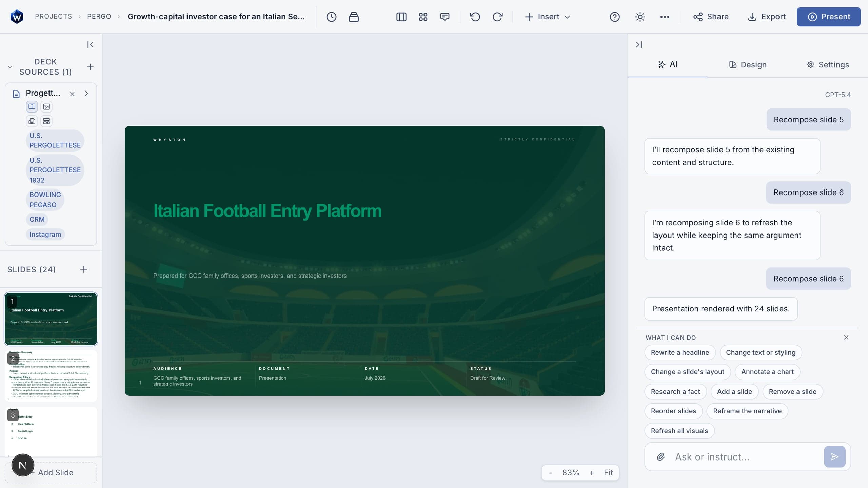Click the Export button

point(767,17)
